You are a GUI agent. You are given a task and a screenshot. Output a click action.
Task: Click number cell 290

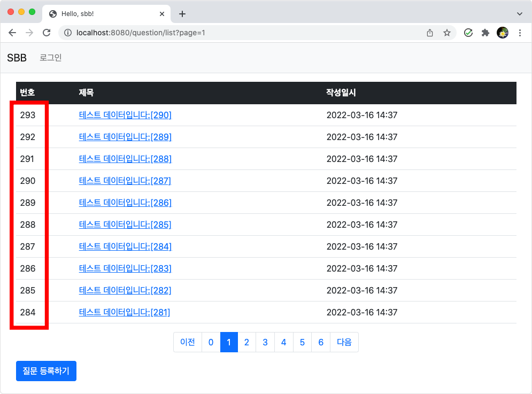27,181
